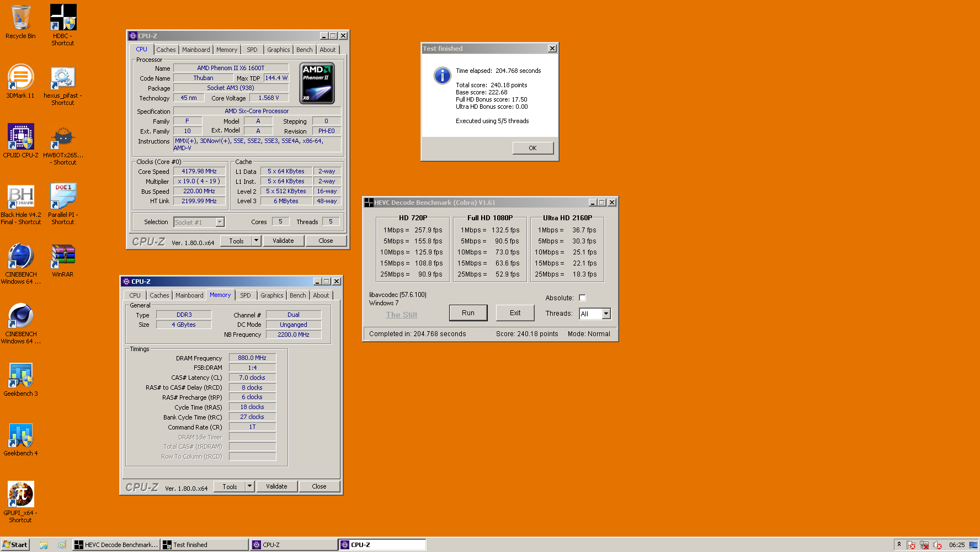This screenshot has height=552, width=980.
Task: Click the network status tray icon
Action: click(x=924, y=545)
